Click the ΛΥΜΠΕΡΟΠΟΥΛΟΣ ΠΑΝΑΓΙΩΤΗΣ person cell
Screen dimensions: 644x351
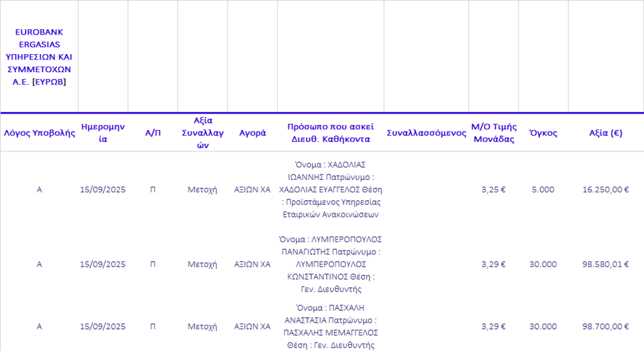tap(330, 264)
